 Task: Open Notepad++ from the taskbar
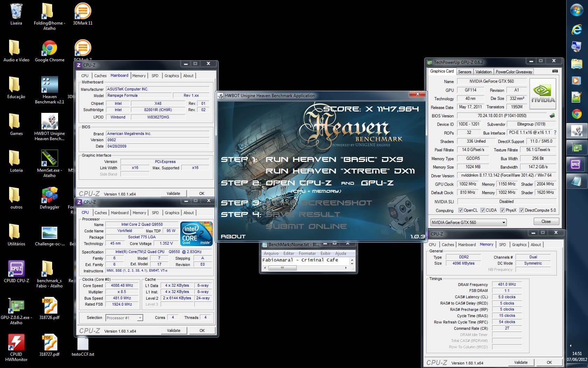[x=576, y=97]
